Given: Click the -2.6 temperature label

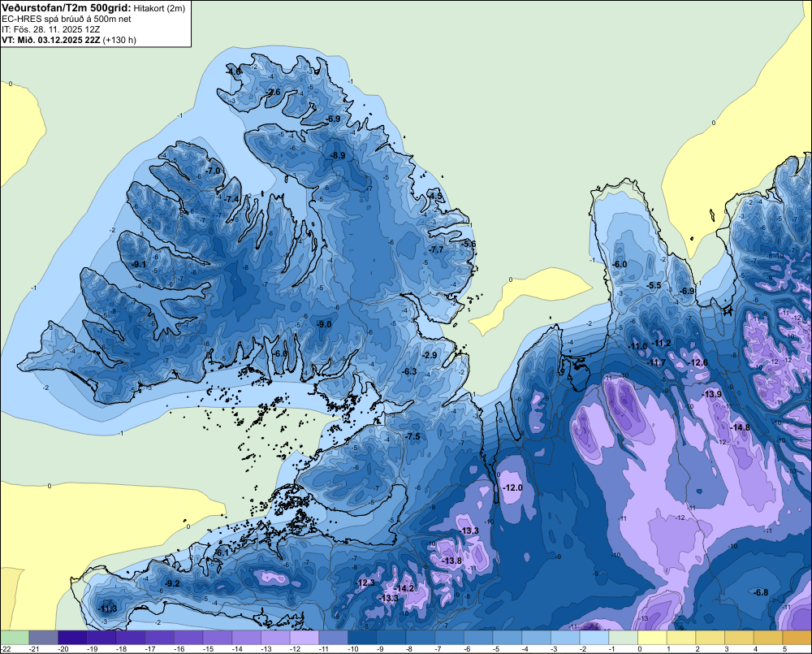Looking at the screenshot, I should 272,92.
